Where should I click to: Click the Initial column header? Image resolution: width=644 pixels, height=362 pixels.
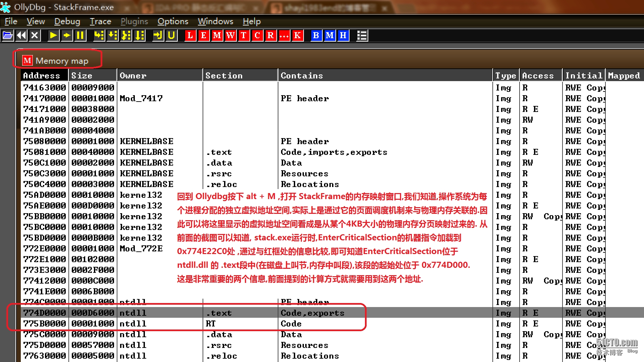(584, 75)
